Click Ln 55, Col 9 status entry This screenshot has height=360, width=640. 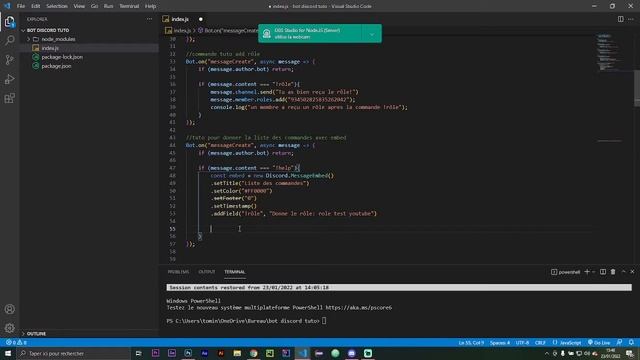[471, 342]
